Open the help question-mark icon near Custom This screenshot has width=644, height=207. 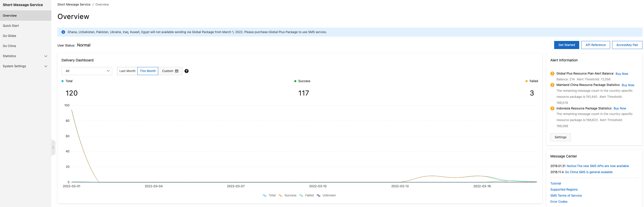(186, 71)
